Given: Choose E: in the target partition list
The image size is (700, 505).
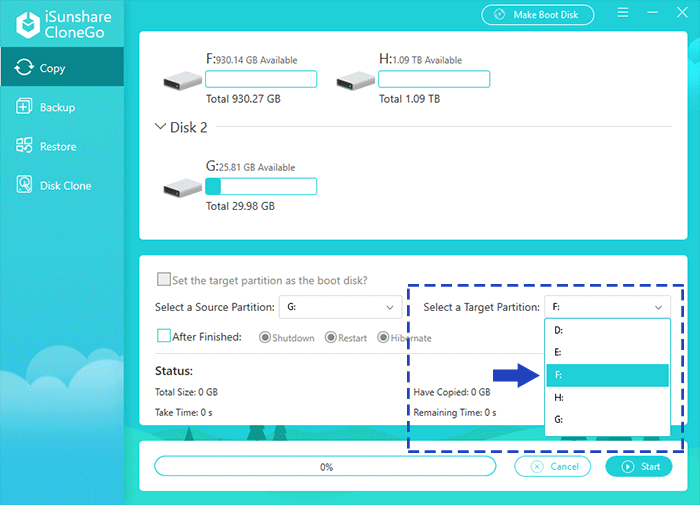Looking at the screenshot, I should pos(607,353).
